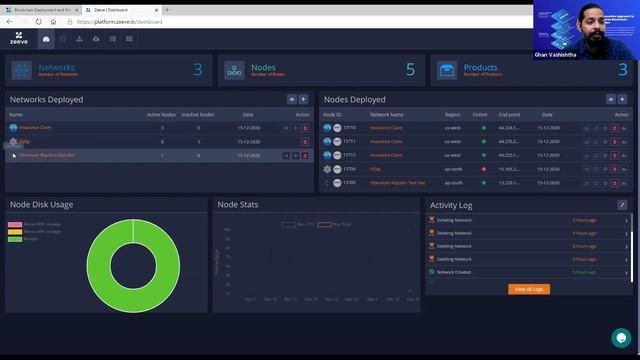
Task: Open the Ethereum Ropsten Test Net network link
Action: [47, 156]
